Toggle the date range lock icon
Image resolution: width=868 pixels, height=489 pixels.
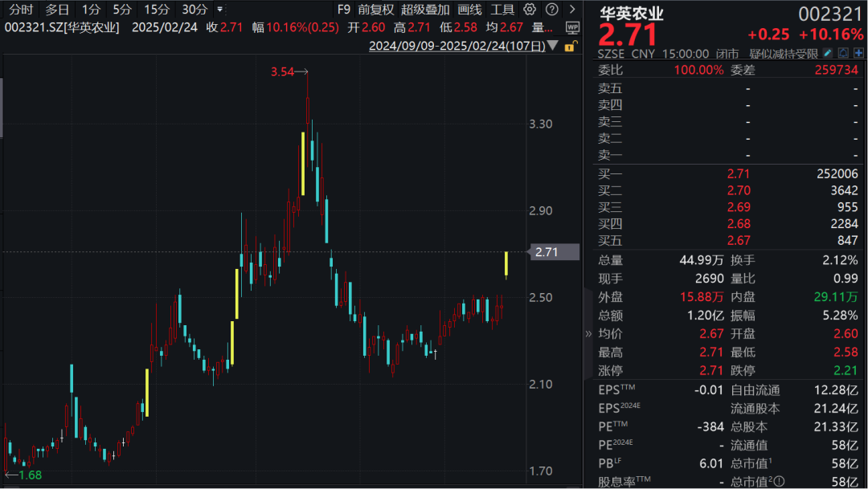click(571, 47)
